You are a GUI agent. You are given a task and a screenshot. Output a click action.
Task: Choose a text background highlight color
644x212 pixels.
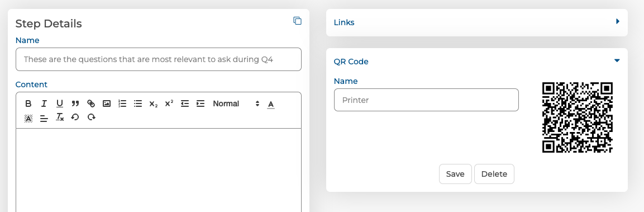28,118
